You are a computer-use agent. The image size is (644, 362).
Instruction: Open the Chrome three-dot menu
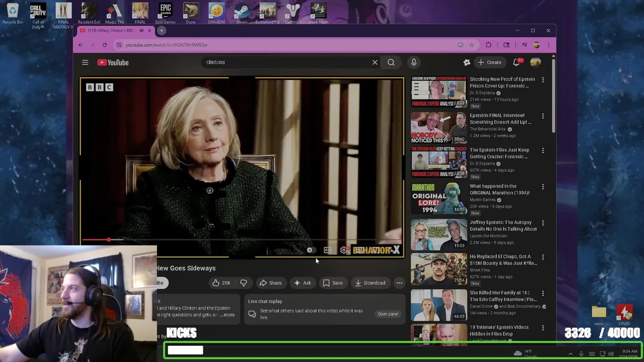(548, 45)
